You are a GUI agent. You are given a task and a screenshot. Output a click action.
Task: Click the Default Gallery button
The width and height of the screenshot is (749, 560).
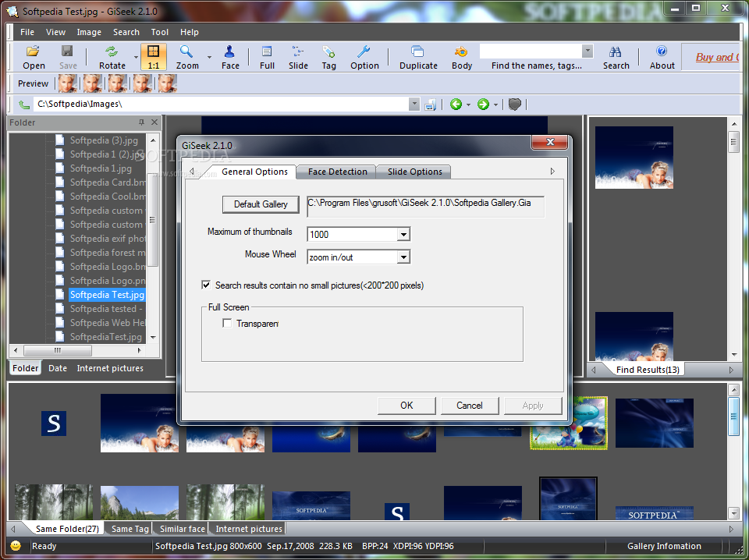tap(261, 204)
